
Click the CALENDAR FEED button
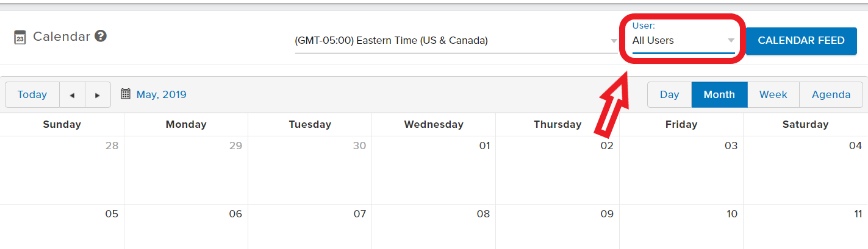[x=801, y=40]
